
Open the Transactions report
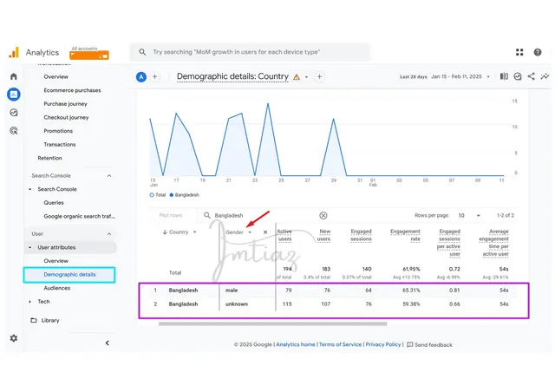tap(60, 145)
